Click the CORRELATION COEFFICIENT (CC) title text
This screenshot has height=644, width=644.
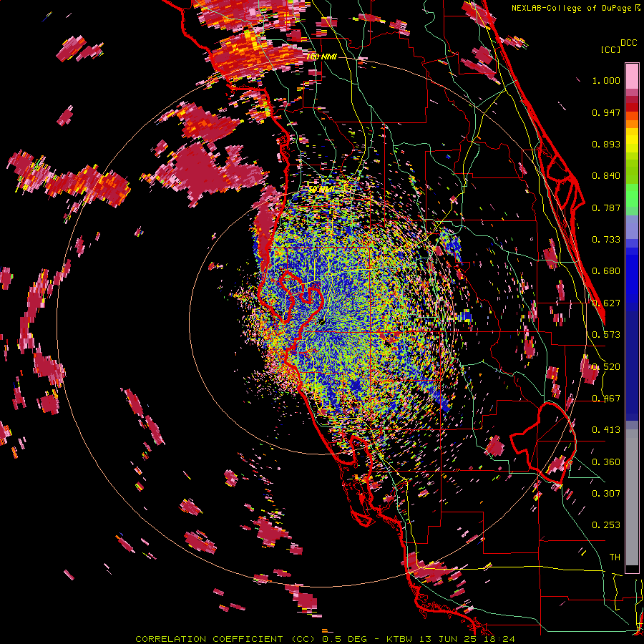click(225, 639)
